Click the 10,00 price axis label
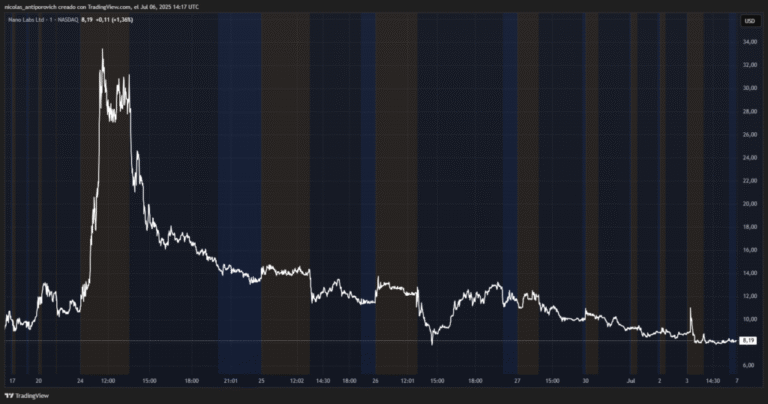This screenshot has height=404, width=768. 750,319
